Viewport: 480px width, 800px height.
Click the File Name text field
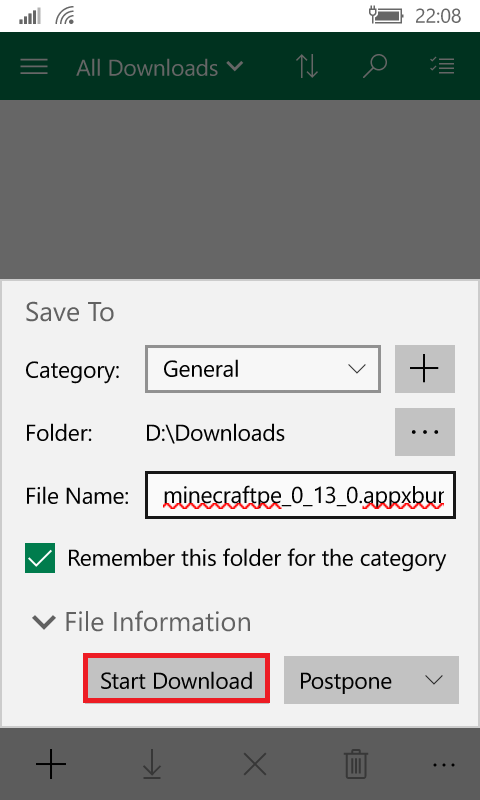300,495
